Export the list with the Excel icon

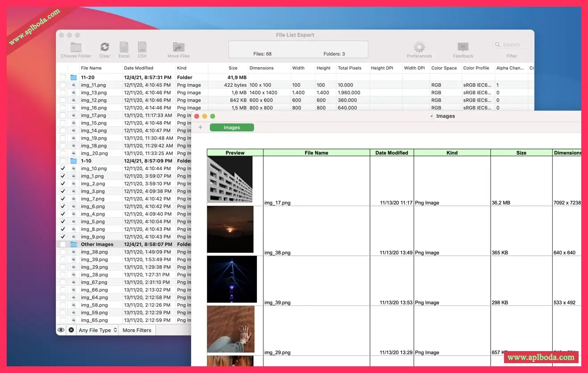[x=124, y=47]
